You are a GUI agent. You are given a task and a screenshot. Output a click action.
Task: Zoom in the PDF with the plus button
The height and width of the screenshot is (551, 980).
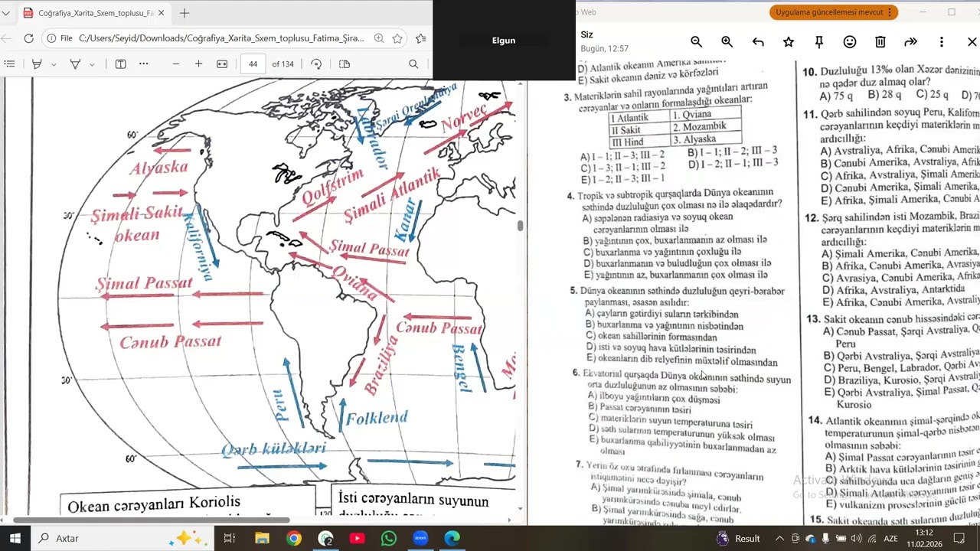198,64
